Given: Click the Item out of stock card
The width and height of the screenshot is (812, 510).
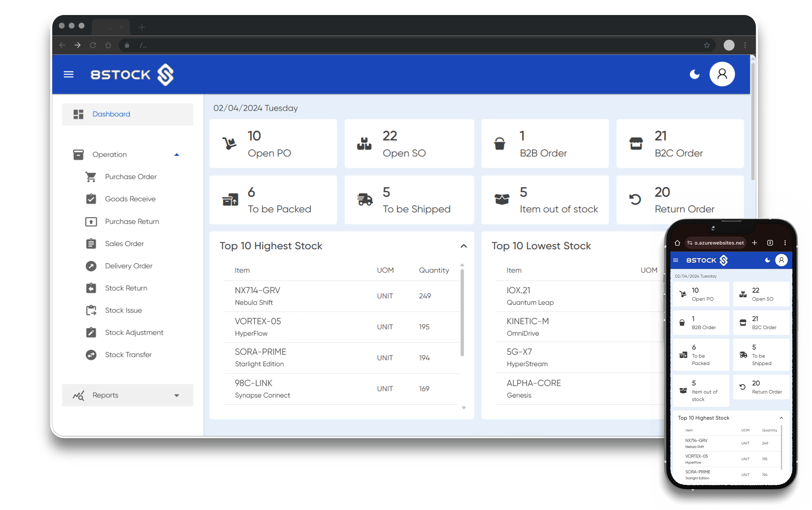Looking at the screenshot, I should coord(544,200).
